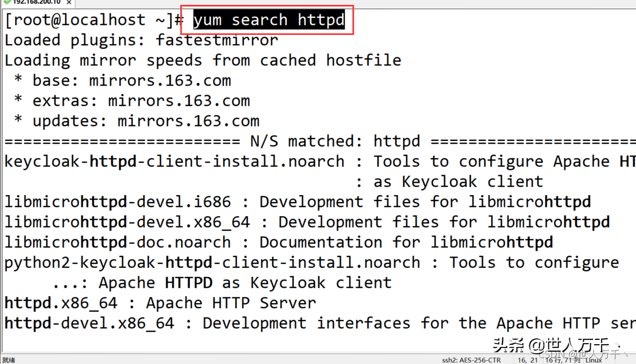The width and height of the screenshot is (636, 364).
Task: Click the '16, 21' cursor position in status bar
Action: (x=527, y=360)
